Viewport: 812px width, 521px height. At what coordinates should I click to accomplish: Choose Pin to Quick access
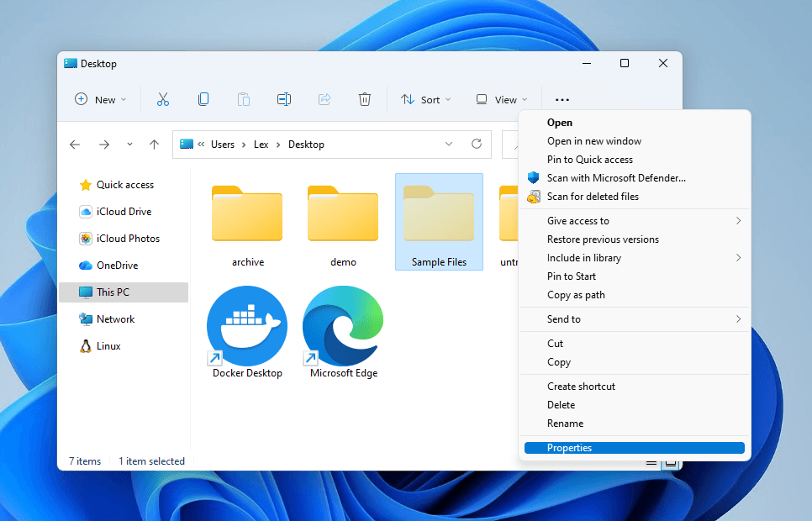coord(635,160)
